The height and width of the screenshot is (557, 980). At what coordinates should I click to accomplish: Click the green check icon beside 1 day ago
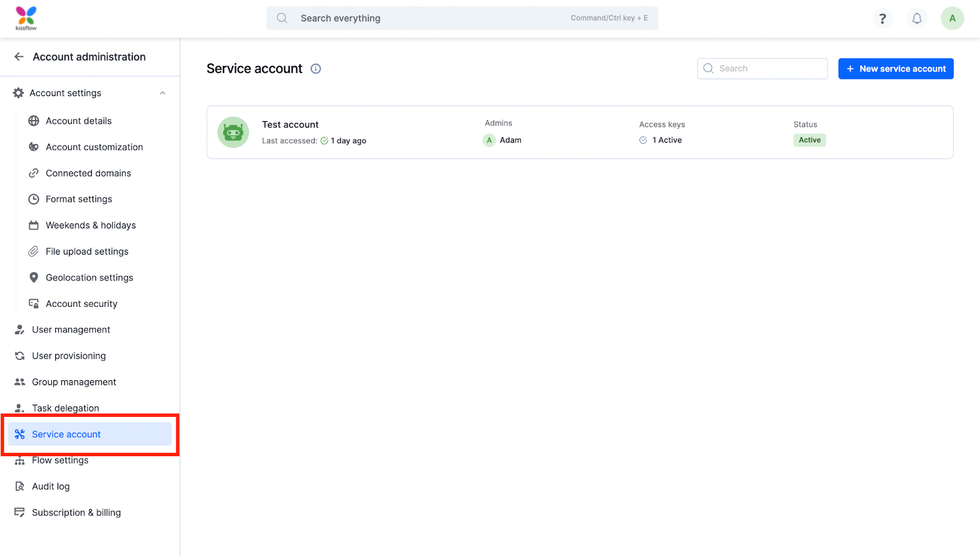point(324,141)
